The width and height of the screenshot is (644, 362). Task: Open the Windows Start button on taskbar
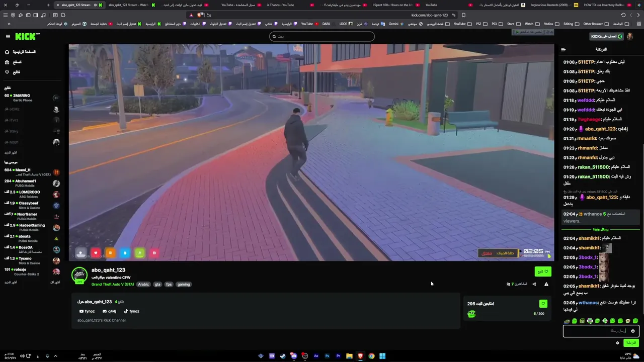coord(382,356)
